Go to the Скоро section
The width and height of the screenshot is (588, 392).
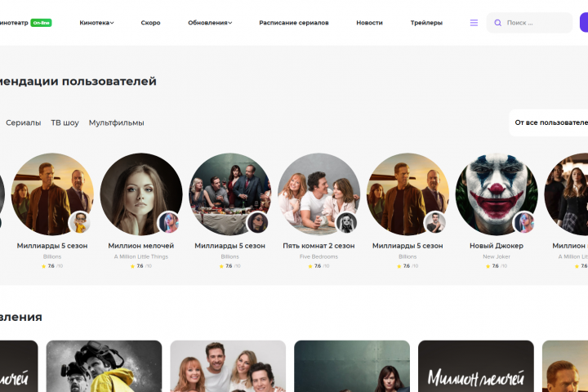click(x=150, y=23)
